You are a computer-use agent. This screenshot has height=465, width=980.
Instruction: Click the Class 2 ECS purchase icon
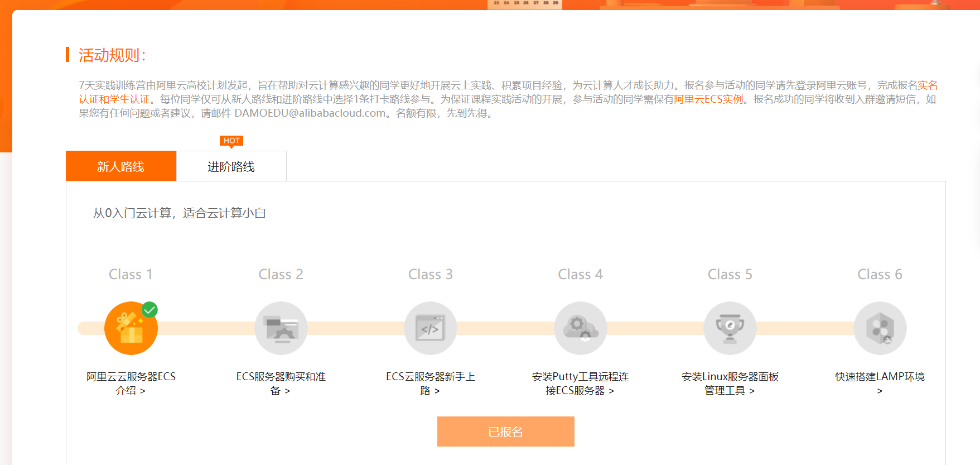(x=281, y=328)
